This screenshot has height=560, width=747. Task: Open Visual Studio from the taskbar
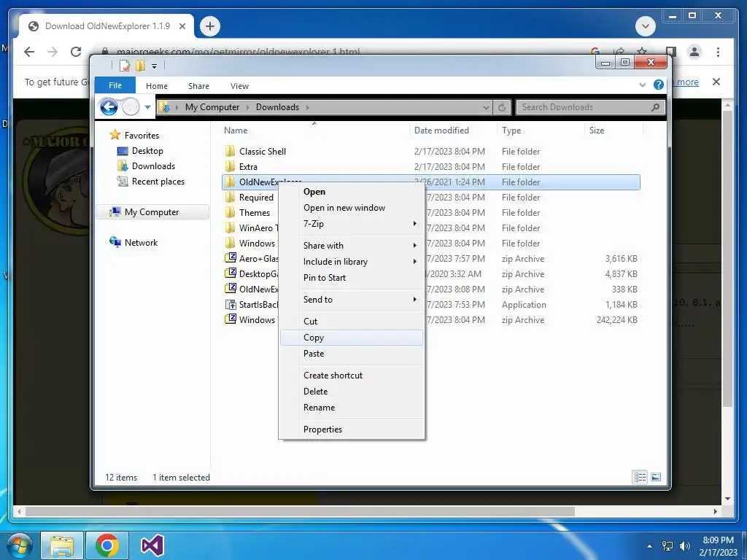tap(152, 545)
